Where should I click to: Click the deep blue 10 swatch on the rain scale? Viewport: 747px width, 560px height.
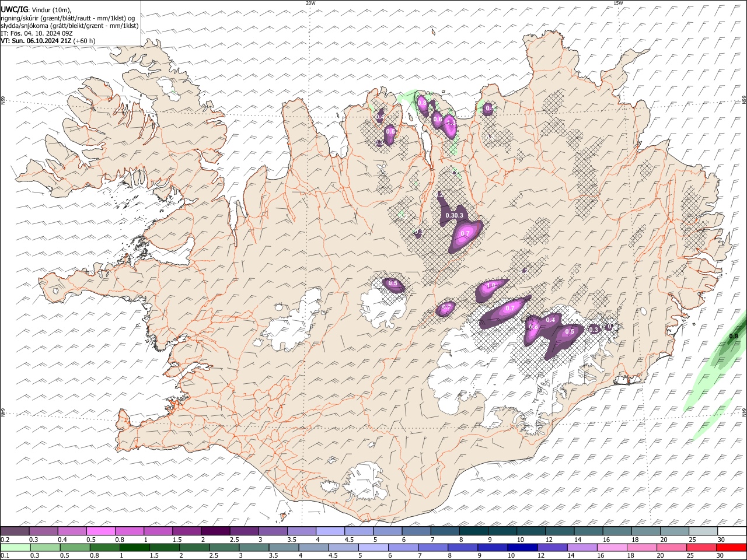click(522, 547)
